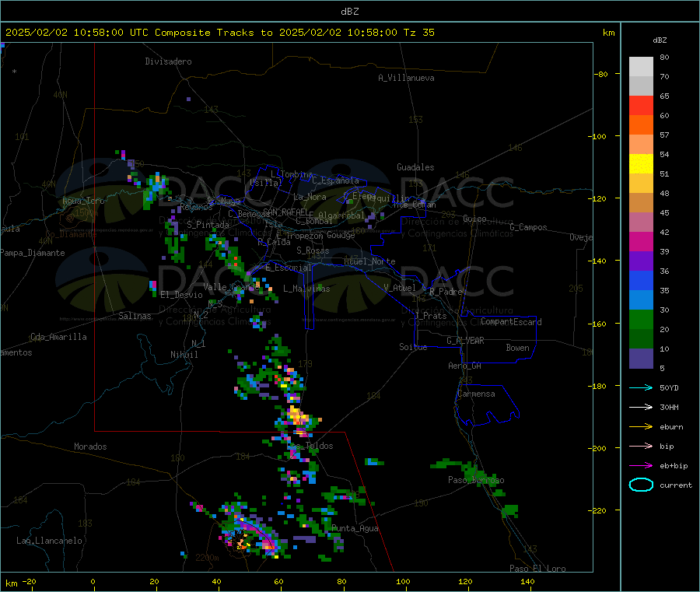Image resolution: width=700 pixels, height=592 pixels.
Task: Click the 'Agua_Toro' map label
Action: [83, 201]
